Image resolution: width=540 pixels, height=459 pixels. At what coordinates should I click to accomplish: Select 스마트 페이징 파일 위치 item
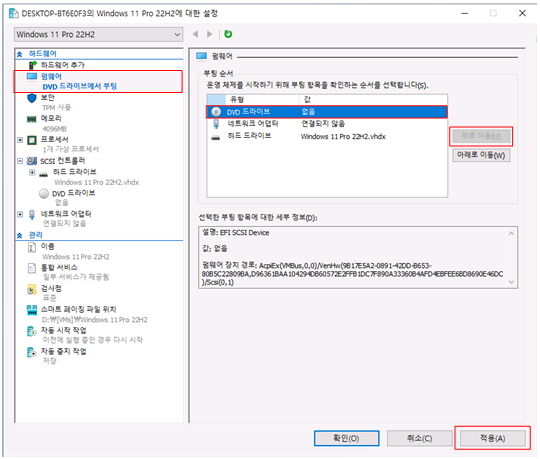(x=79, y=310)
